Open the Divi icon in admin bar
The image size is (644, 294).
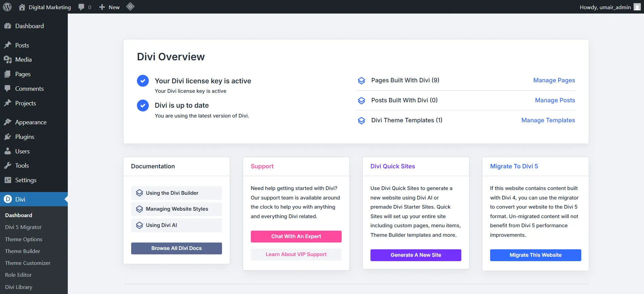coord(130,7)
